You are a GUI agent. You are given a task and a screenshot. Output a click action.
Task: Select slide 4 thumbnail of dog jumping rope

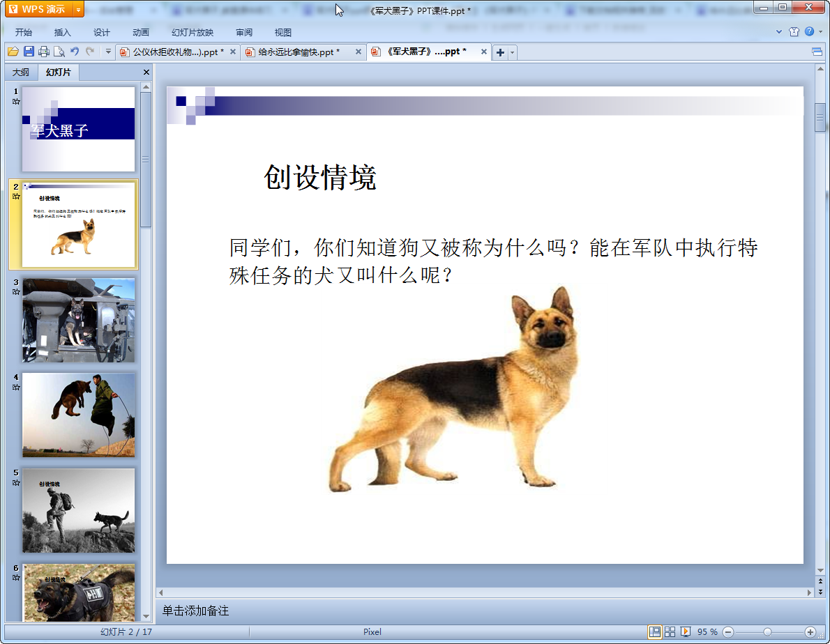[78, 415]
